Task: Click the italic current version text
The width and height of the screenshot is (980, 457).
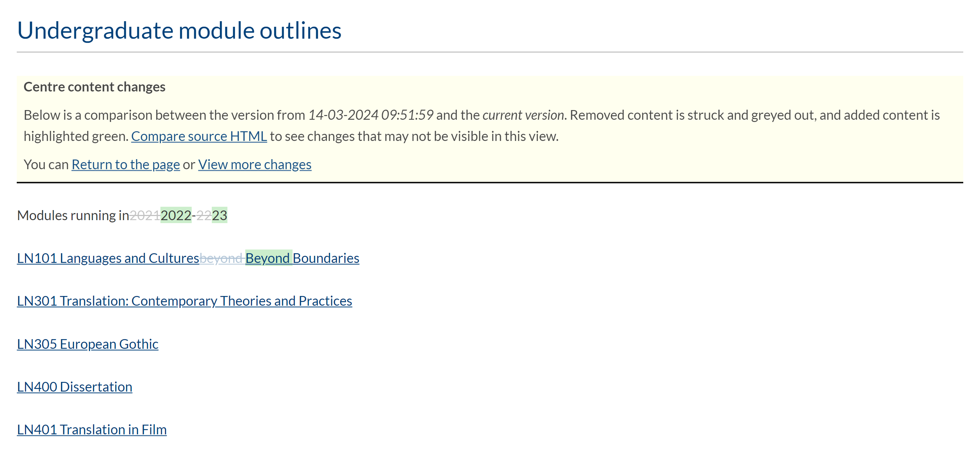Action: click(523, 115)
